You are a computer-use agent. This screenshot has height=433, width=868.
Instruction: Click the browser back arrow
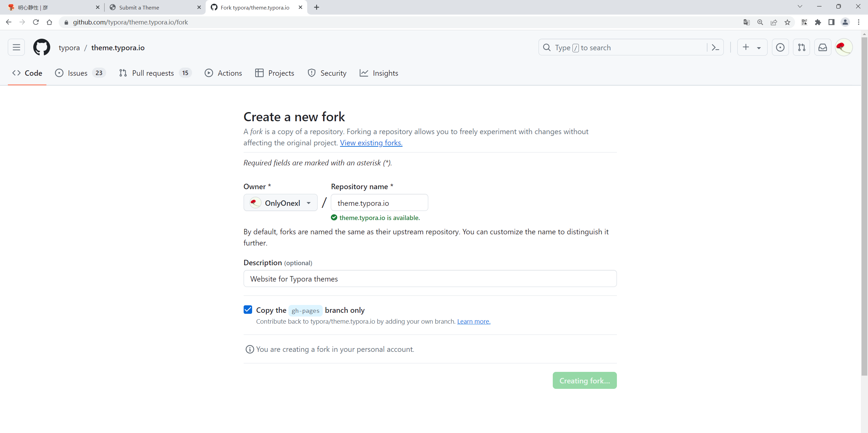click(x=9, y=22)
